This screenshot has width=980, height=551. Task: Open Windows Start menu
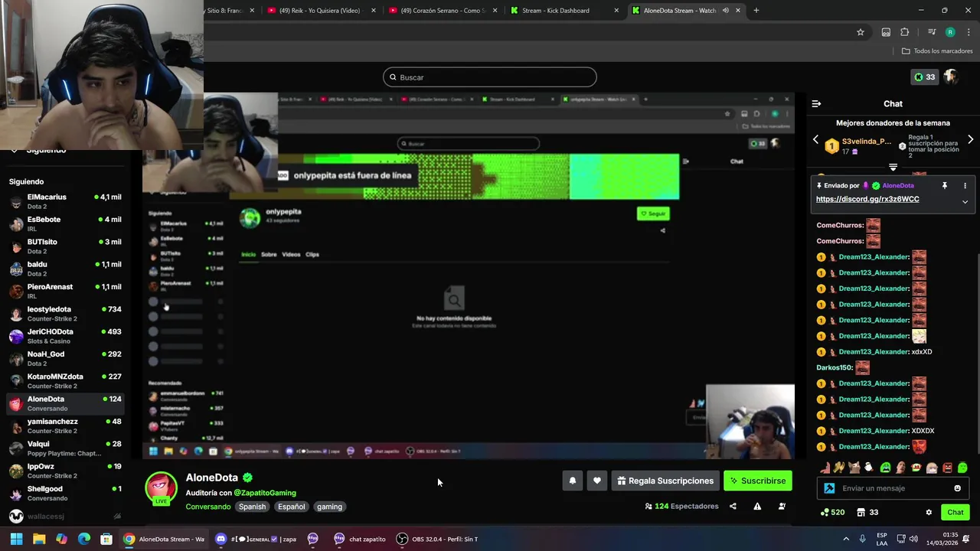coord(16,539)
